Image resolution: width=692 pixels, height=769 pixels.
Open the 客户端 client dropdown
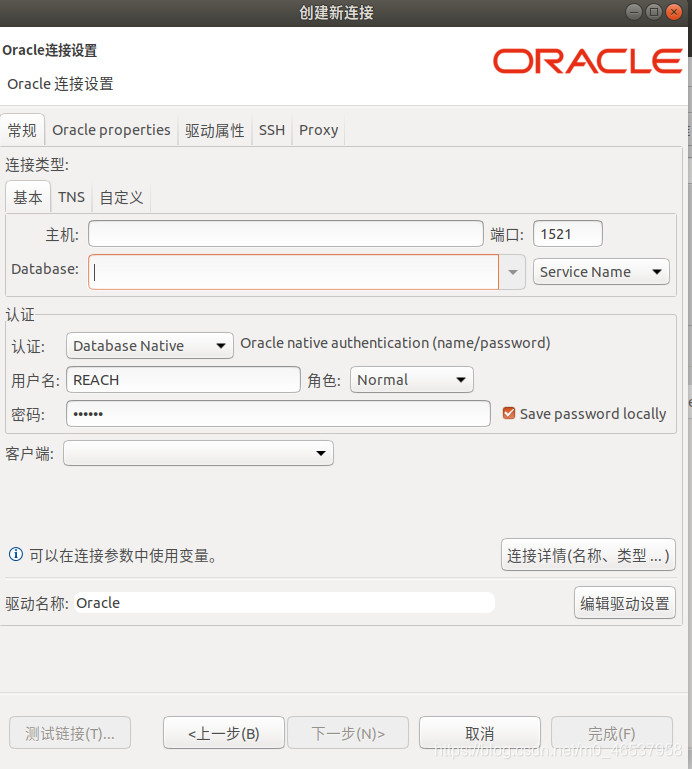(198, 453)
